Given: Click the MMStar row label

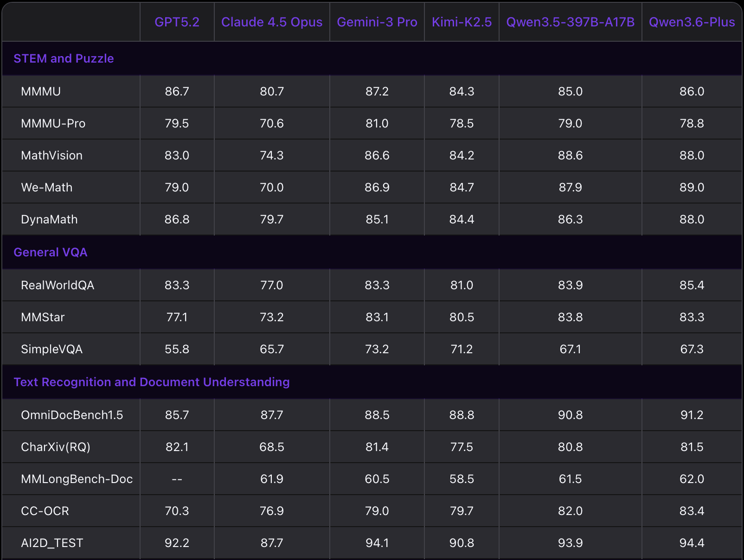Looking at the screenshot, I should click(x=43, y=317).
